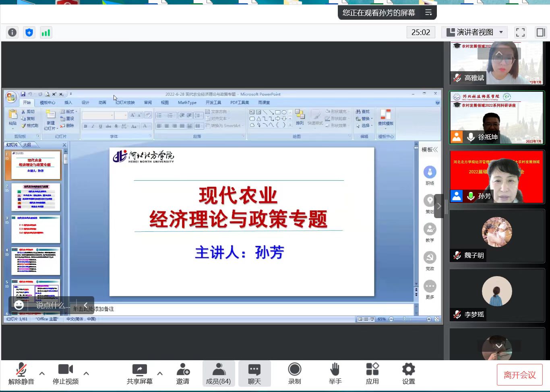Open the 成员(84) participants list
The image size is (550, 392).
pyautogui.click(x=218, y=373)
